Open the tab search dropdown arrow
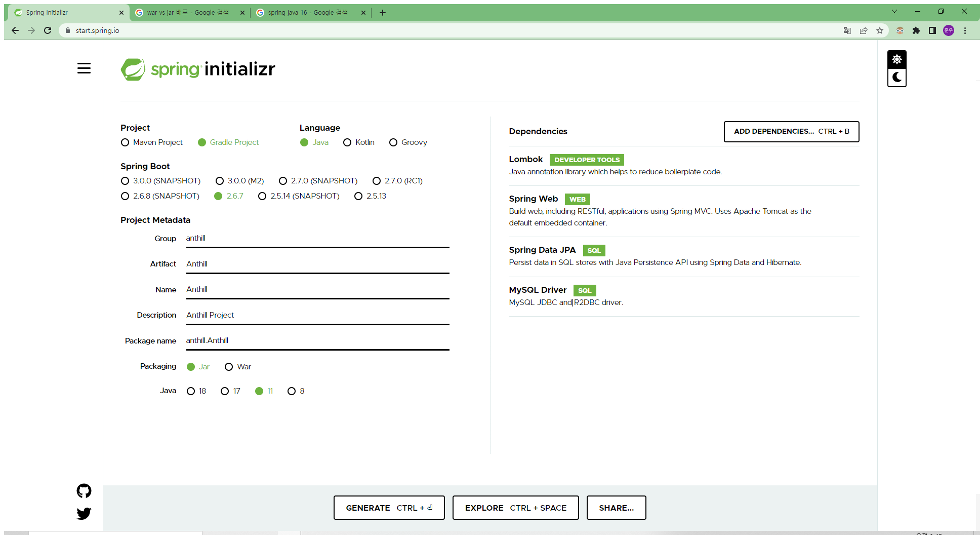Viewport: 980px width, 535px height. point(894,11)
